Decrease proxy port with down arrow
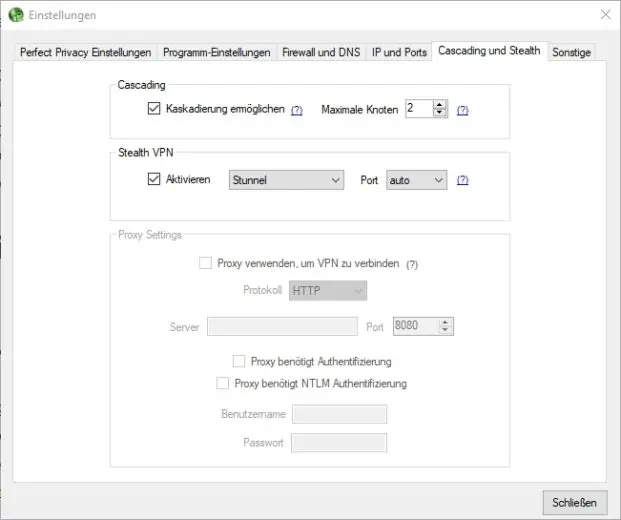Viewport: 621px width, 520px height. pos(445,330)
